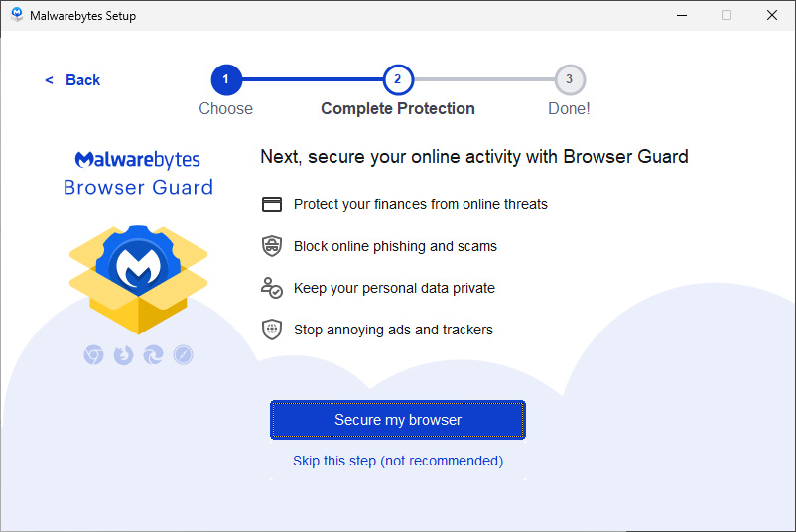Select step 3 circle in progress bar

pos(569,79)
